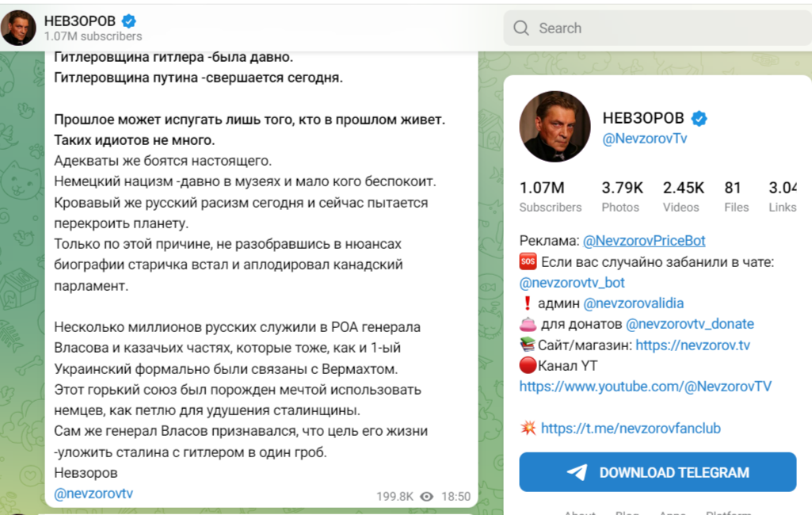
Task: Click the red SOS emoji icon
Action: (x=528, y=261)
